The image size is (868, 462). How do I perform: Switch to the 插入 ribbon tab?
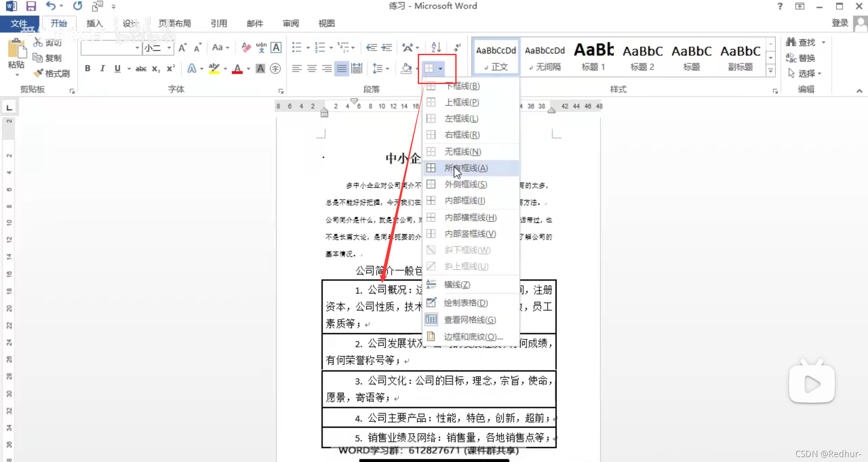(x=94, y=23)
